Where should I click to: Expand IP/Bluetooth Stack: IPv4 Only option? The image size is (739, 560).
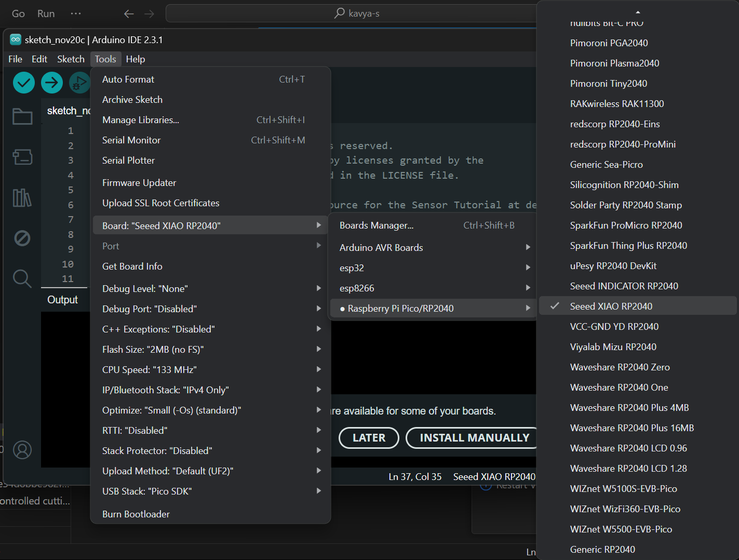(210, 390)
